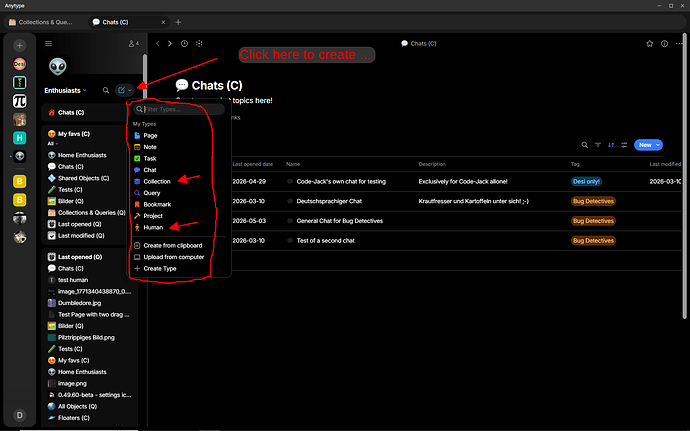
Task: Open Deutschsprachiger Chat row
Action: click(x=329, y=201)
